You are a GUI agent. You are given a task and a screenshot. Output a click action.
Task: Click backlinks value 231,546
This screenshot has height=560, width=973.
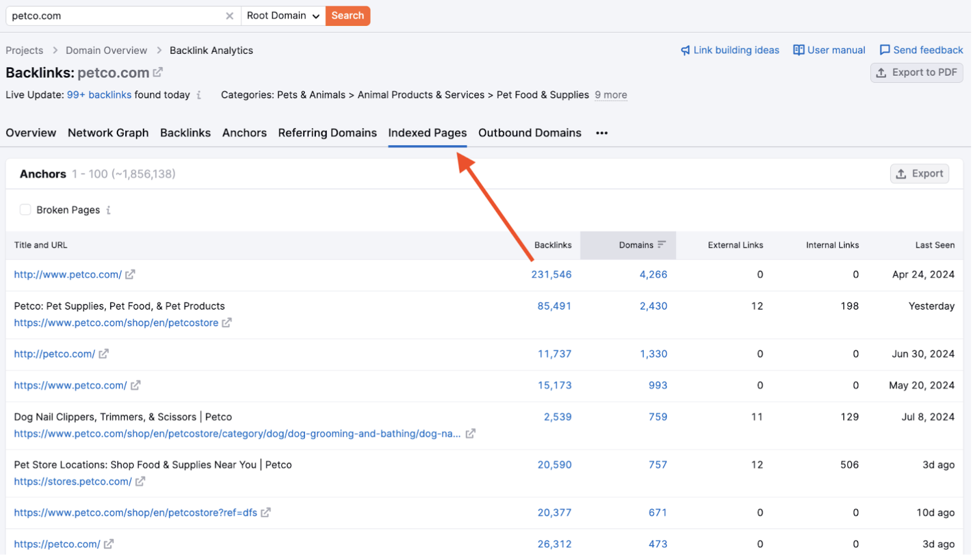[x=551, y=275]
